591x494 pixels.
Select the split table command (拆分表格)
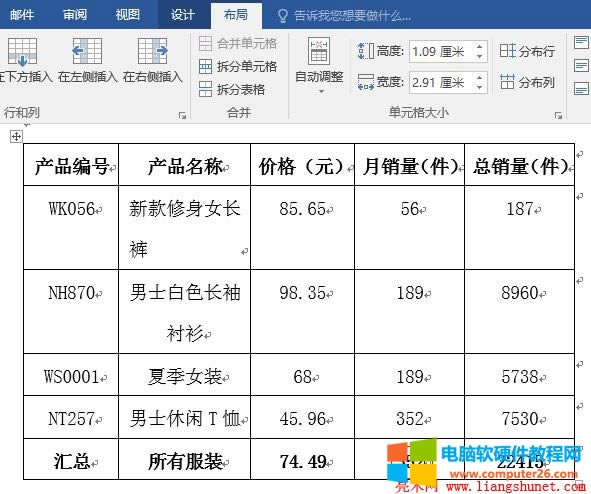pyautogui.click(x=232, y=90)
